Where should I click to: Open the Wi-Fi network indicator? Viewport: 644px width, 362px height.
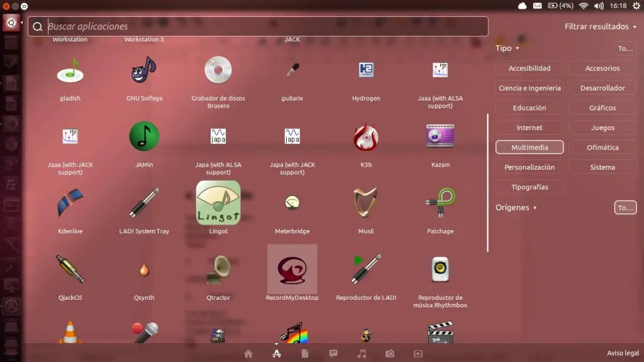tap(583, 6)
